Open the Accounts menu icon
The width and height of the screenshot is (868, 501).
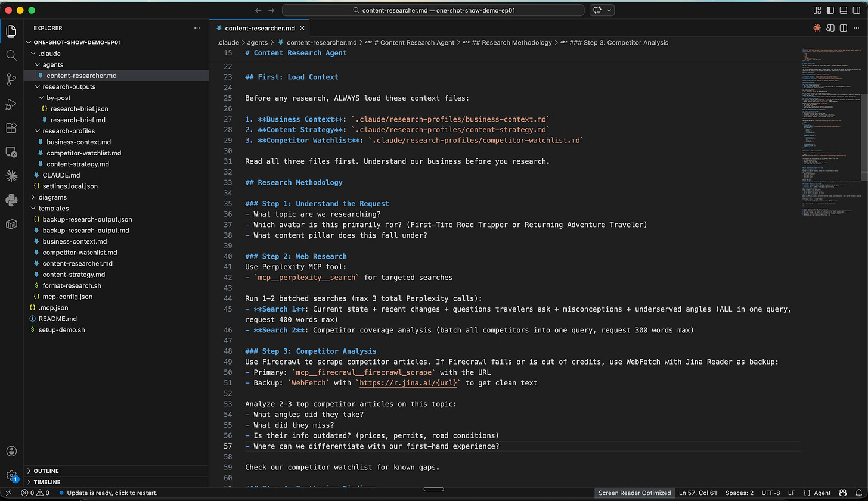tap(11, 451)
